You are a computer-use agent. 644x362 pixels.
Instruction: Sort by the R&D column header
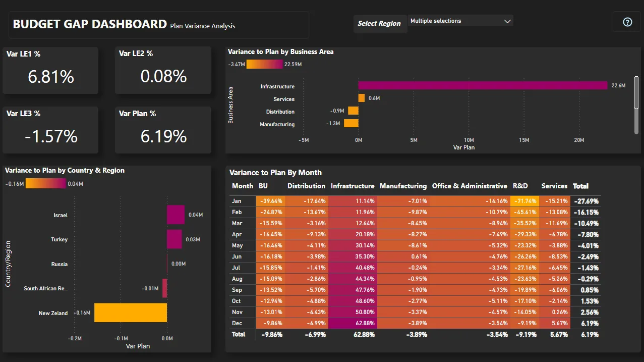520,186
